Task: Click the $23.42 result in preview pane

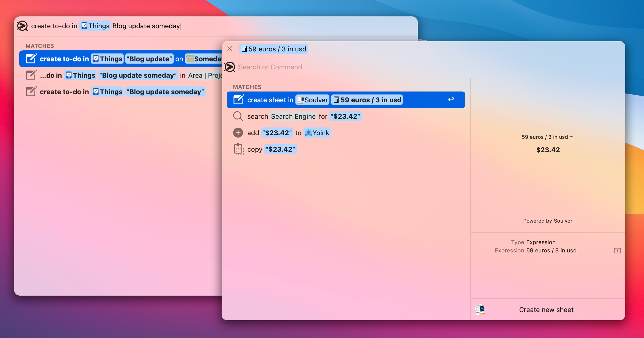Action: pos(548,150)
